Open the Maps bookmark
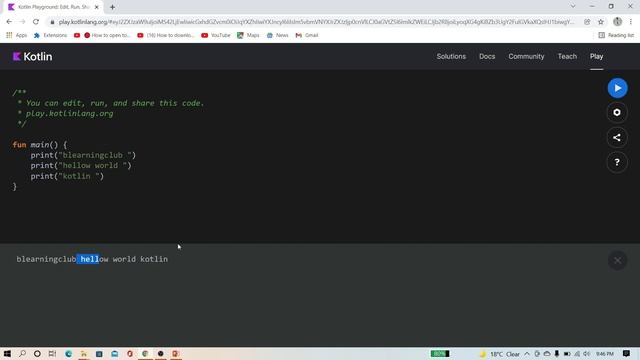Image resolution: width=640 pixels, height=360 pixels. (248, 35)
